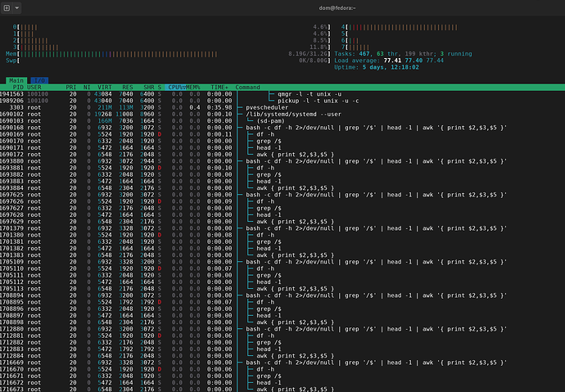Select the 'qmgr -l -t unix -u' process row
The width and height of the screenshot is (565, 392).
click(282, 94)
